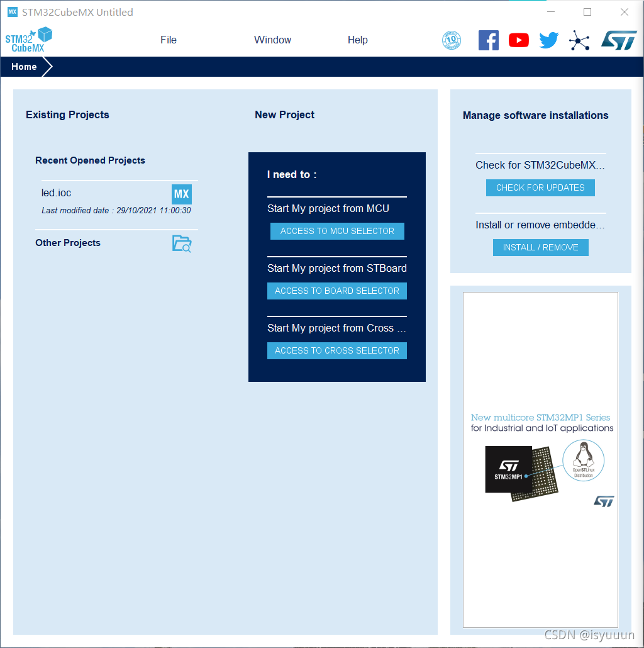Click the ST logo in header
This screenshot has width=644, height=648.
(619, 40)
